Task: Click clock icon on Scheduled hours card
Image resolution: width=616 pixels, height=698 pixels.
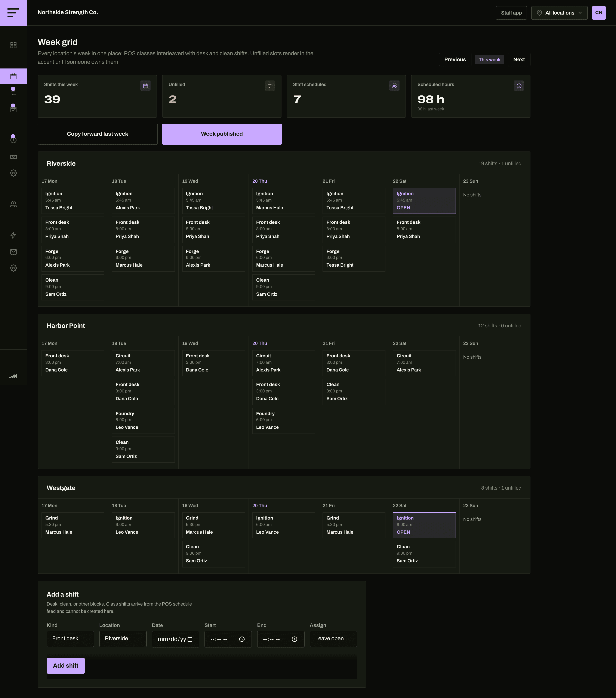Action: (519, 86)
